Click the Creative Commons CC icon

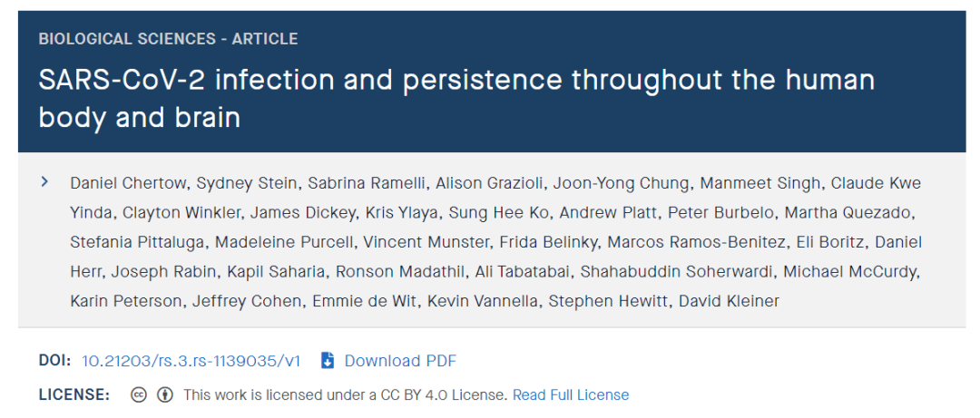139,394
